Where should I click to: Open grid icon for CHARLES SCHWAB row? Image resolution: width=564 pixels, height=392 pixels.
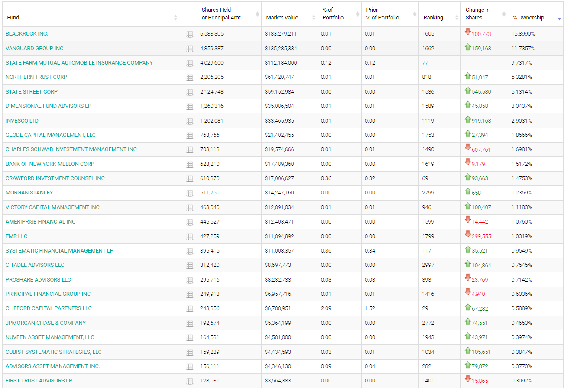click(x=189, y=150)
